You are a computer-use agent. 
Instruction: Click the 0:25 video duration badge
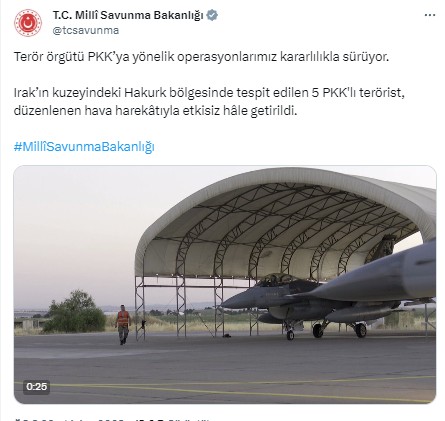pos(37,387)
